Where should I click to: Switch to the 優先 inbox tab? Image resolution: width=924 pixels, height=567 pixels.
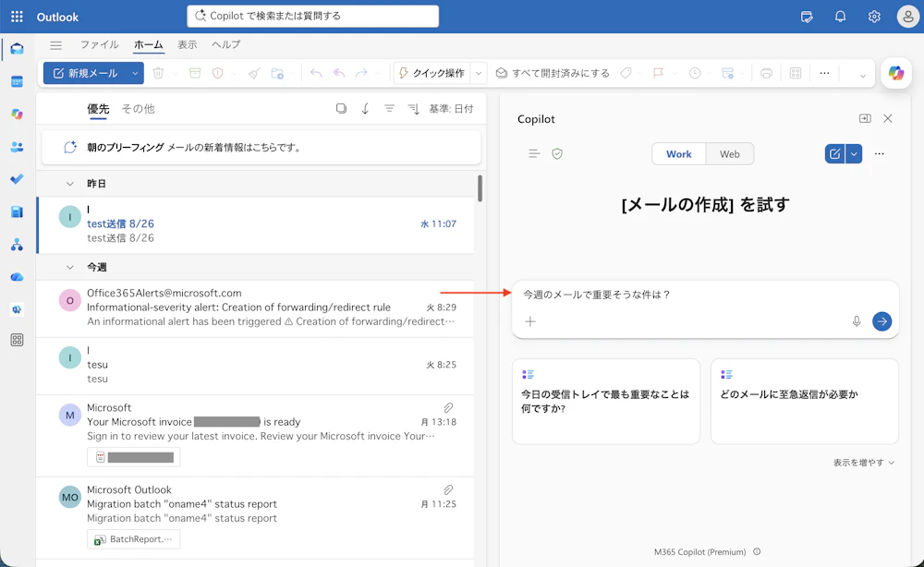(x=99, y=109)
